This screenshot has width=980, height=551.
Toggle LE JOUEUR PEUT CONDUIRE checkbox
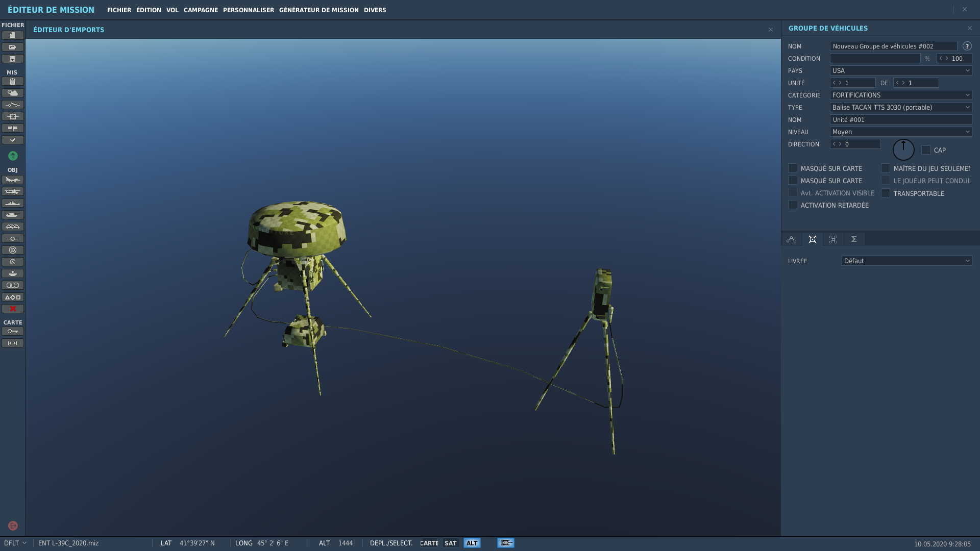pos(886,180)
